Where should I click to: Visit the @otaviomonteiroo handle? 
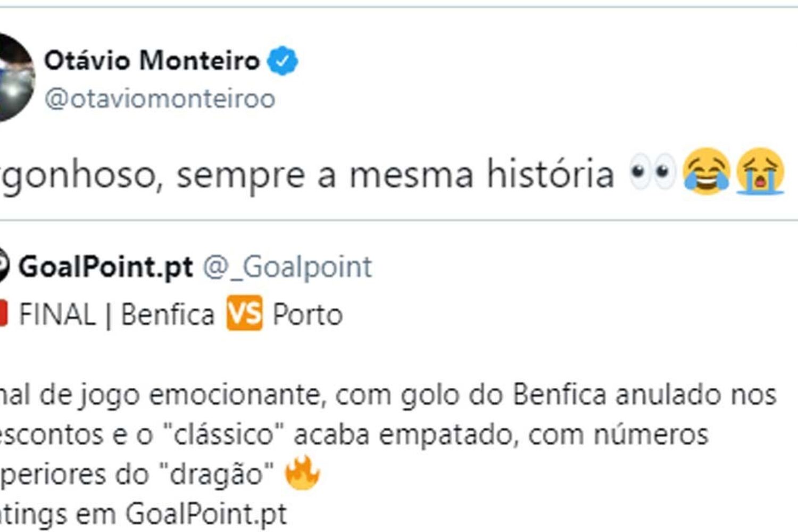point(160,99)
